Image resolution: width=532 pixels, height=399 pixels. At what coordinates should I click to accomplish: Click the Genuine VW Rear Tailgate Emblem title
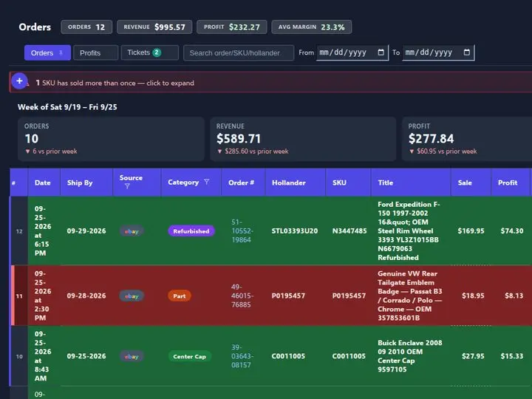(409, 296)
